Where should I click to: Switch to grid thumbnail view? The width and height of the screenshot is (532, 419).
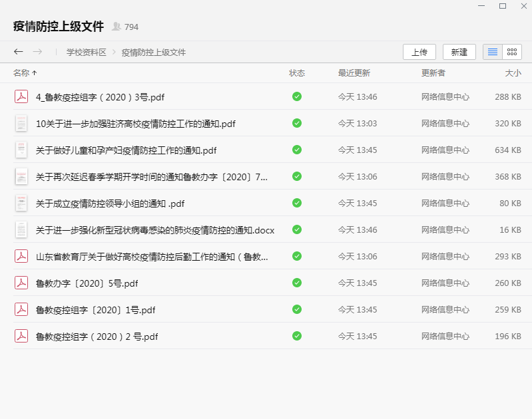tap(511, 52)
